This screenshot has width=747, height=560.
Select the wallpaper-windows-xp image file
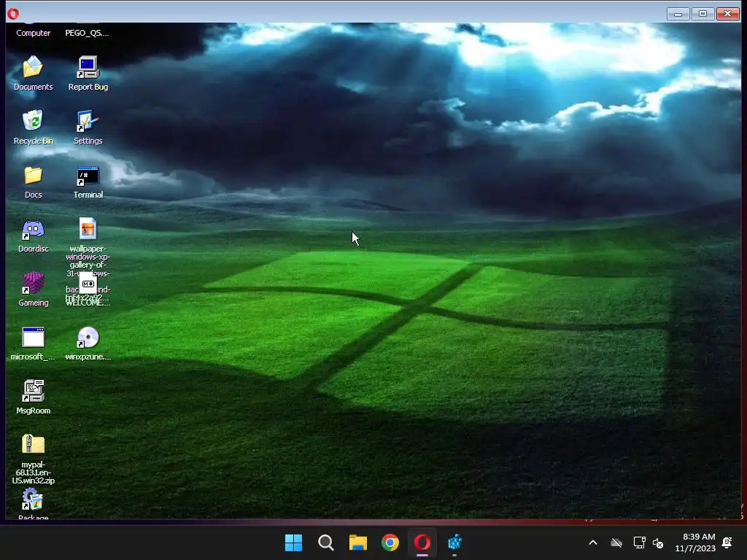click(88, 228)
